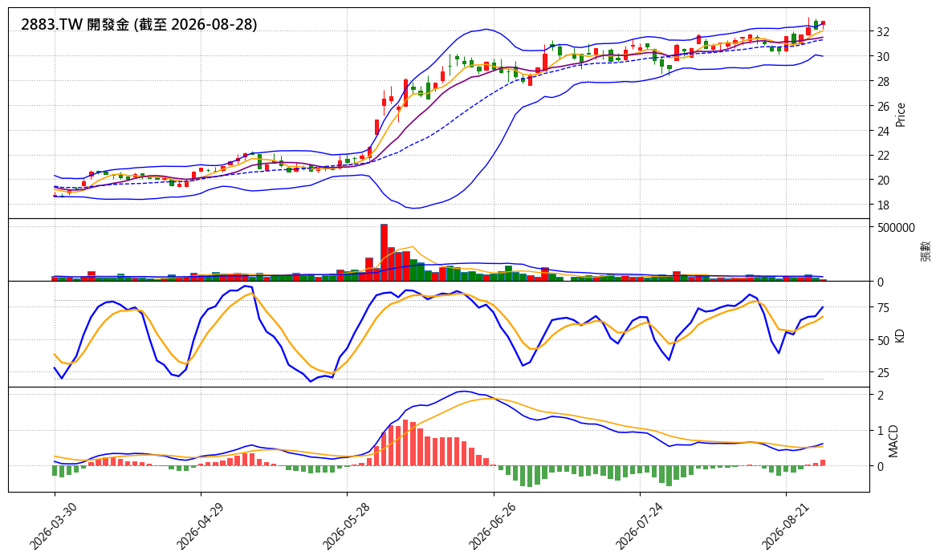Click the price tick value 28
The image size is (940, 560).
[883, 82]
